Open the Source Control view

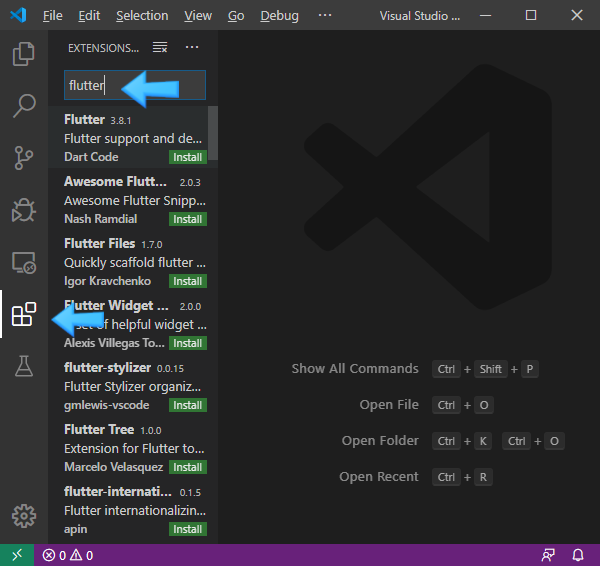(x=24, y=158)
